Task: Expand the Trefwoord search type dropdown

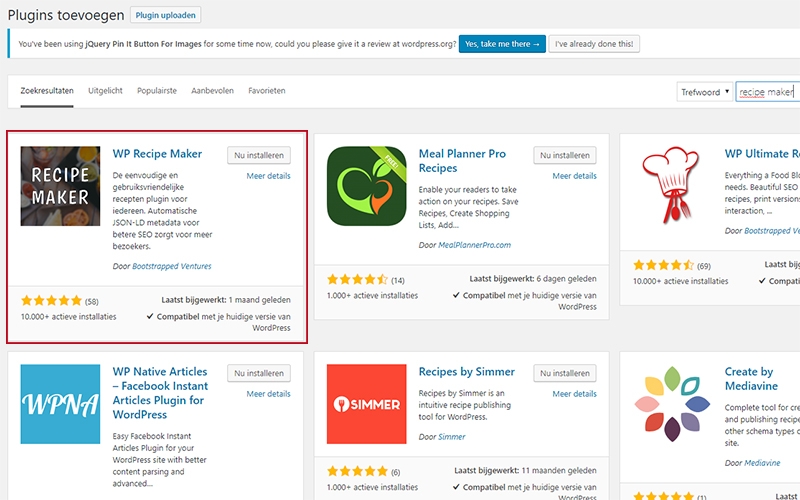Action: pos(705,92)
